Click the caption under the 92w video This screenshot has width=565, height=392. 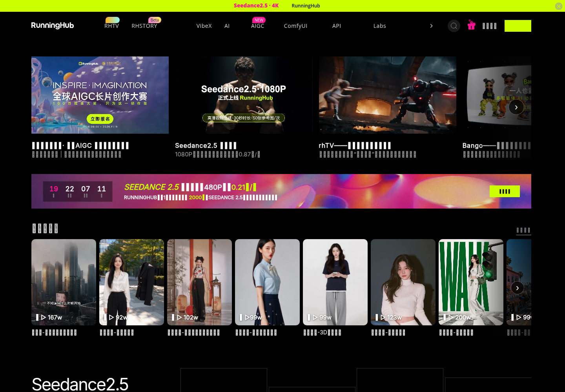pos(117,332)
